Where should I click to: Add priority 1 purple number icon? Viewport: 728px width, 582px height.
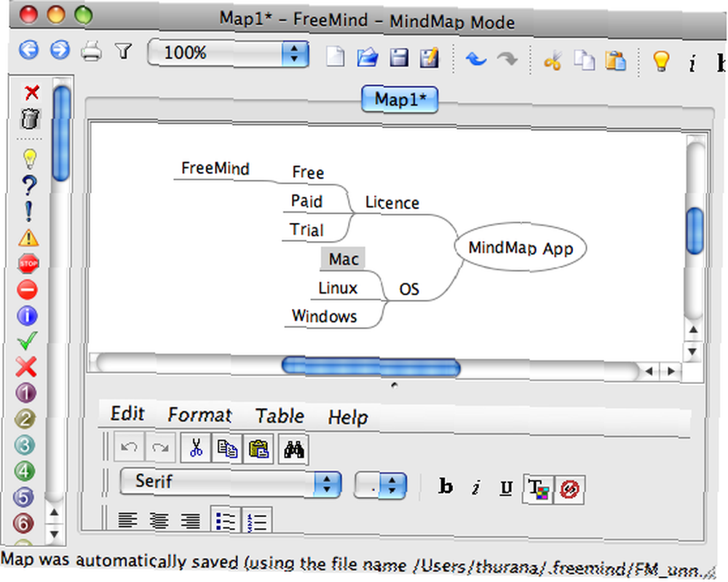pos(26,393)
